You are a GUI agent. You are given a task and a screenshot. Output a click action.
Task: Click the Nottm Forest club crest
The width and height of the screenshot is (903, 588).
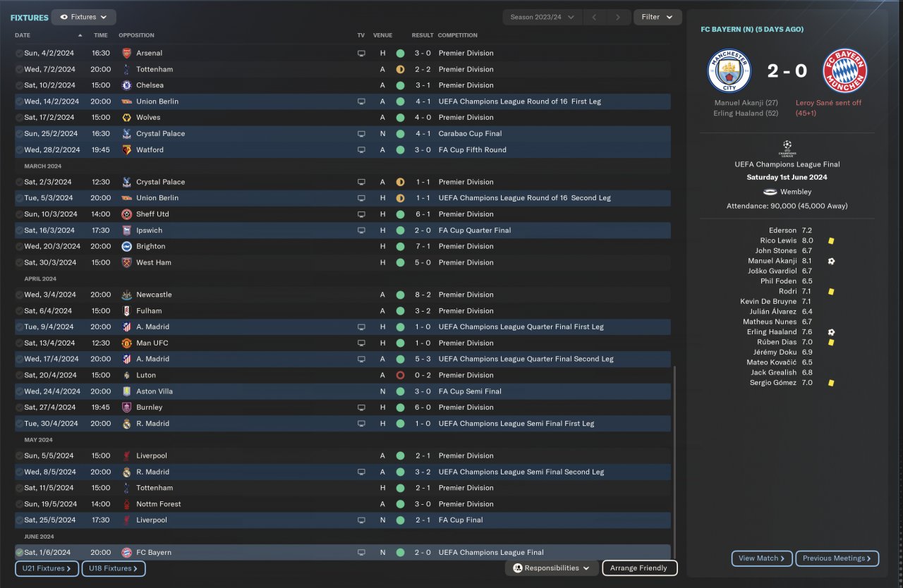coord(126,504)
